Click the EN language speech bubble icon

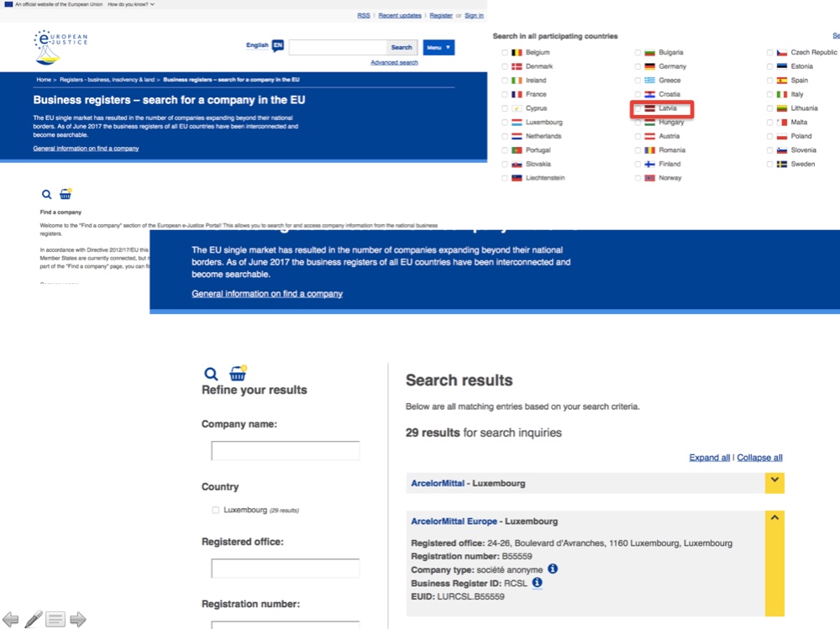tap(277, 45)
